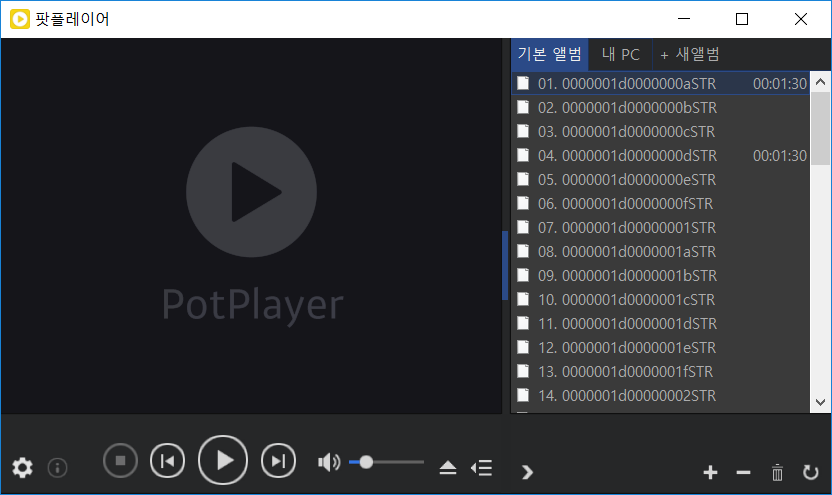Toggle the playlist panel icon
Viewport: 832px width, 495px height.
pos(482,467)
